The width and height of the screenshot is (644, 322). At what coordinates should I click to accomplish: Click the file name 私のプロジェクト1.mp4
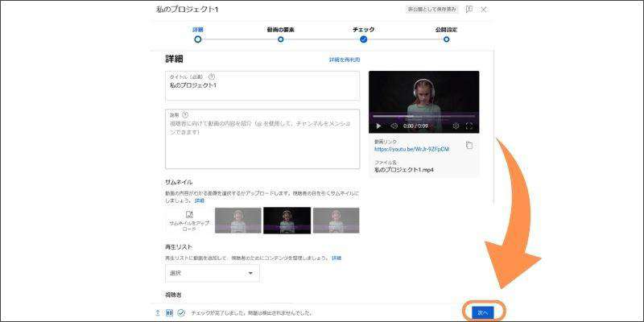tap(404, 169)
